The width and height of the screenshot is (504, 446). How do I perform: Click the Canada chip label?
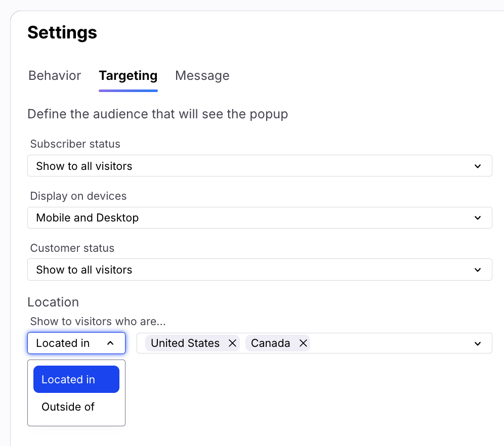[x=270, y=343]
